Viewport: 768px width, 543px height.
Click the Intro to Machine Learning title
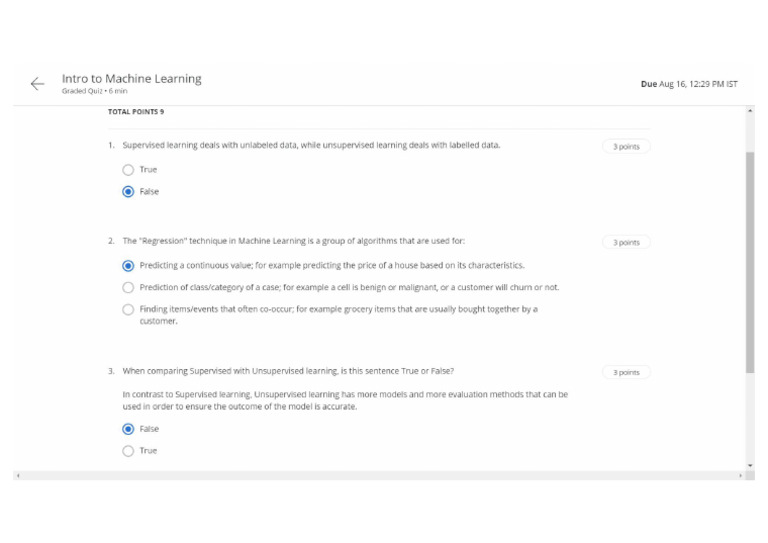click(131, 79)
